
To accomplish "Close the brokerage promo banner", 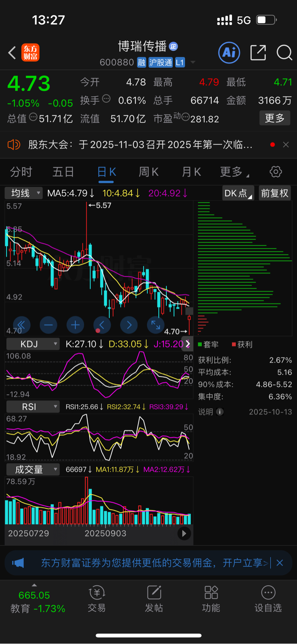I will click(280, 563).
